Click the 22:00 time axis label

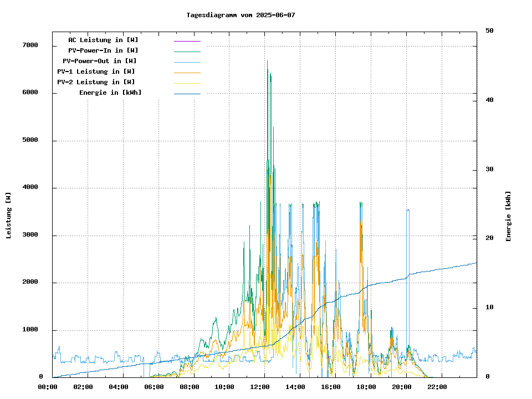point(437,387)
